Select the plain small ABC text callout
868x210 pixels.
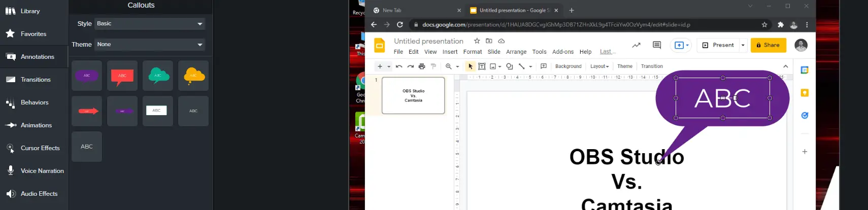[x=193, y=111]
